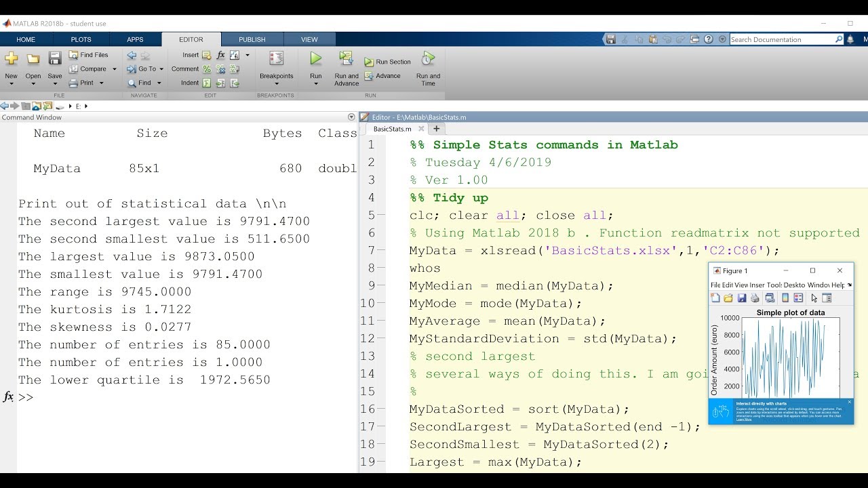This screenshot has width=868, height=488.
Task: Click the Uncomment icon beside Comment
Action: click(220, 69)
